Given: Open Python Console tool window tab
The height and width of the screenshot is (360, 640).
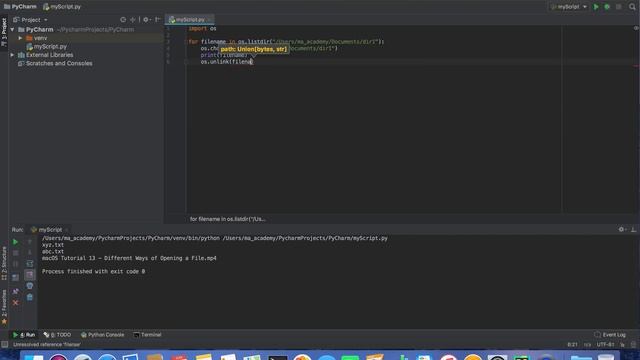Looking at the screenshot, I should pos(102,335).
